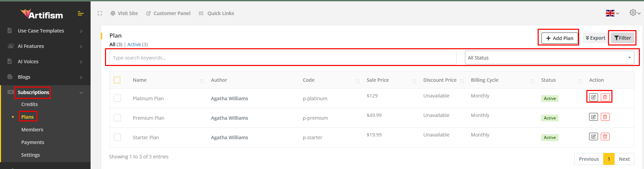Viewport: 644px width, 169px height.
Task: Select the Platinum Plan row checkbox
Action: pyautogui.click(x=117, y=99)
